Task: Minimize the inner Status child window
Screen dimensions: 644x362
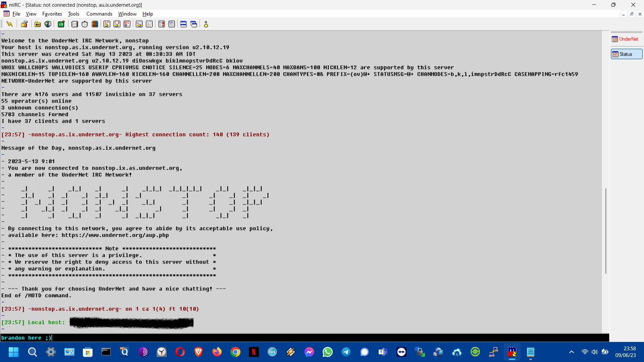Action: (x=623, y=14)
